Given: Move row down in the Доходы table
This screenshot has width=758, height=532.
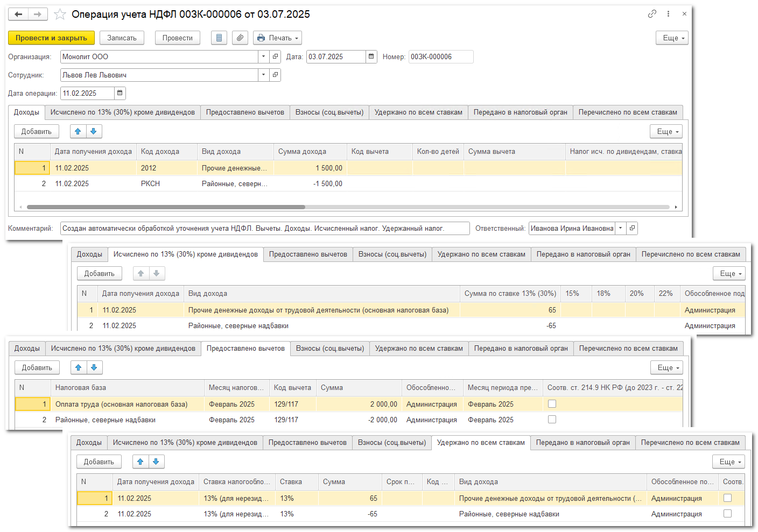Looking at the screenshot, I should click(x=94, y=131).
